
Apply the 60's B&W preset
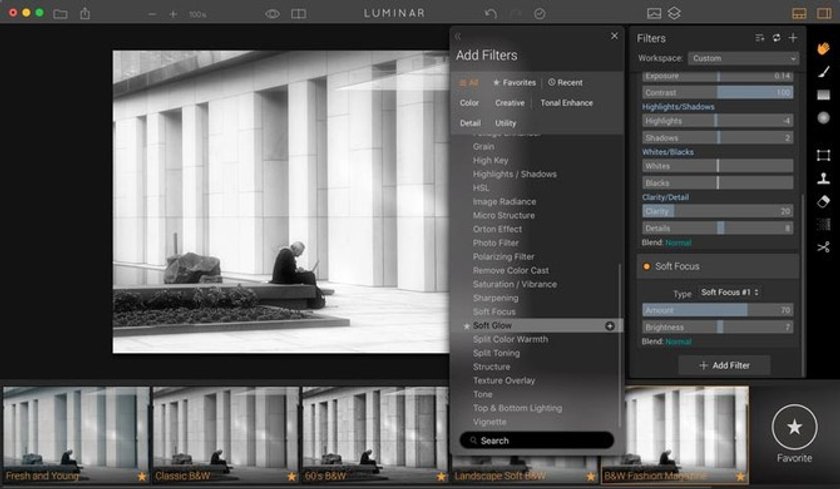(x=375, y=435)
